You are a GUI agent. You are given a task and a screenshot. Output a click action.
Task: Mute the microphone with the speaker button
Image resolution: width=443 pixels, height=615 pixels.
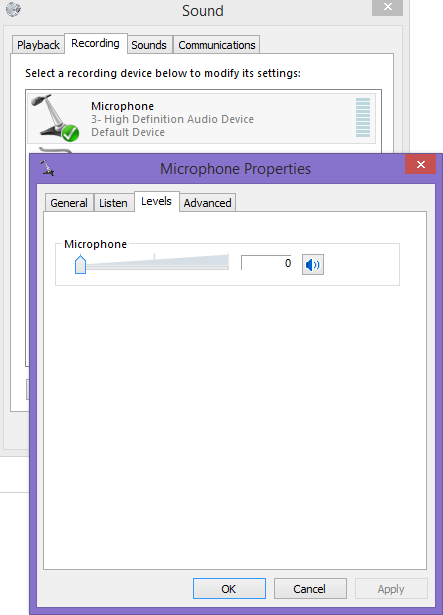[313, 265]
